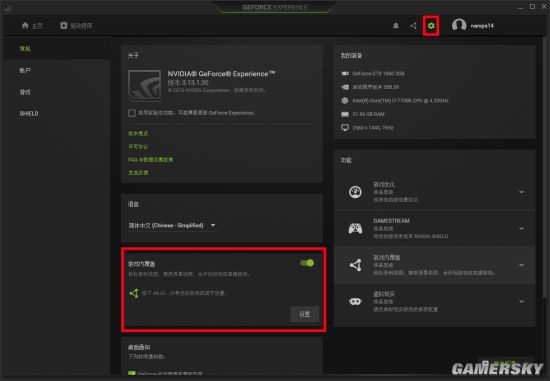
Task: Enable the experimental features checkbox
Action: pyautogui.click(x=132, y=113)
